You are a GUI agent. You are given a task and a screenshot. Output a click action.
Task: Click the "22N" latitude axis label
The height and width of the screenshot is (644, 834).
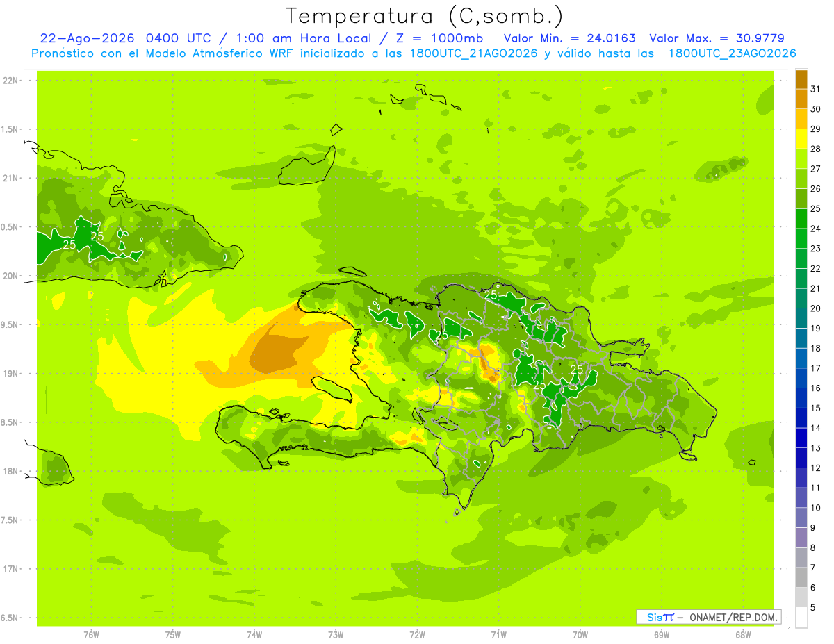(x=12, y=81)
